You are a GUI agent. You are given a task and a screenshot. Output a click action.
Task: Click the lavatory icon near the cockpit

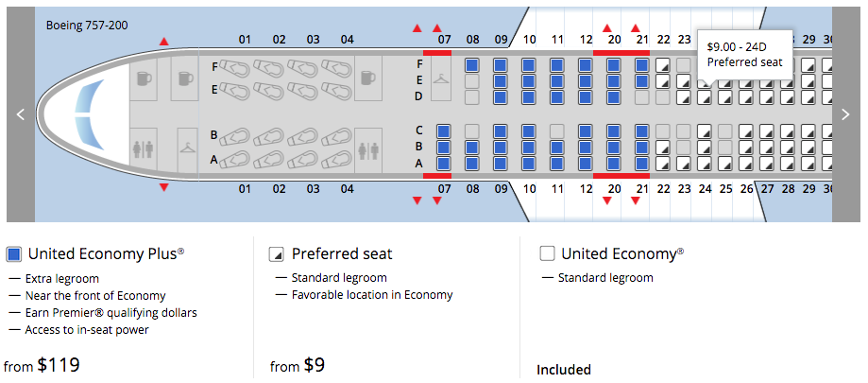(x=144, y=149)
